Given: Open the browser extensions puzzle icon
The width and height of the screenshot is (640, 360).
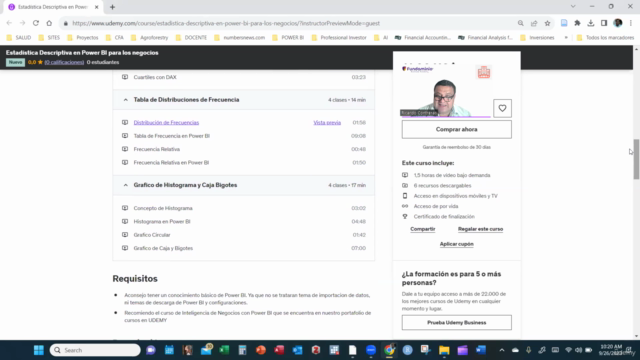Looking at the screenshot, I should click(x=577, y=23).
